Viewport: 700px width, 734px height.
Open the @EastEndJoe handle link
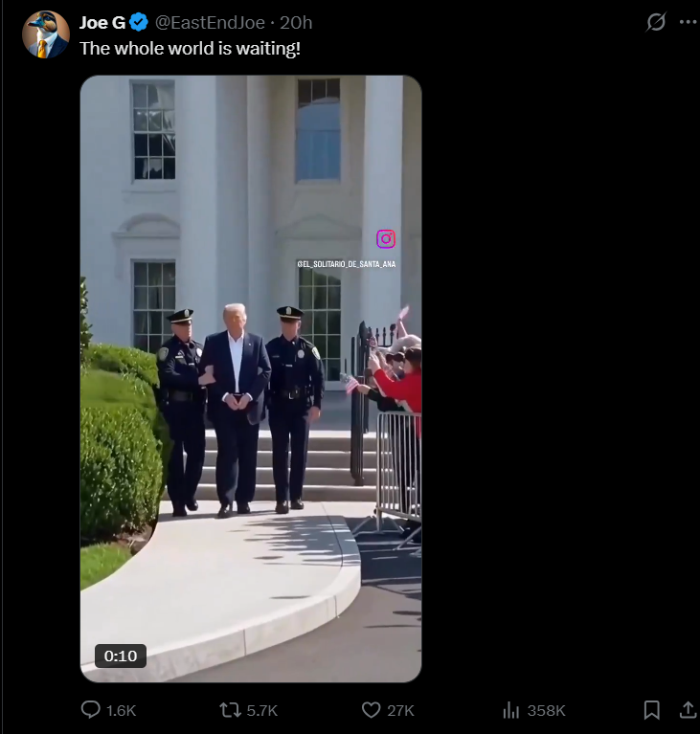coord(210,22)
